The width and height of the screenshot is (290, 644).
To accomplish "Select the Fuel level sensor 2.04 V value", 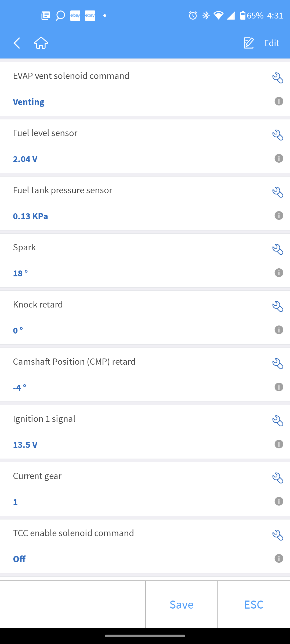I will point(25,159).
